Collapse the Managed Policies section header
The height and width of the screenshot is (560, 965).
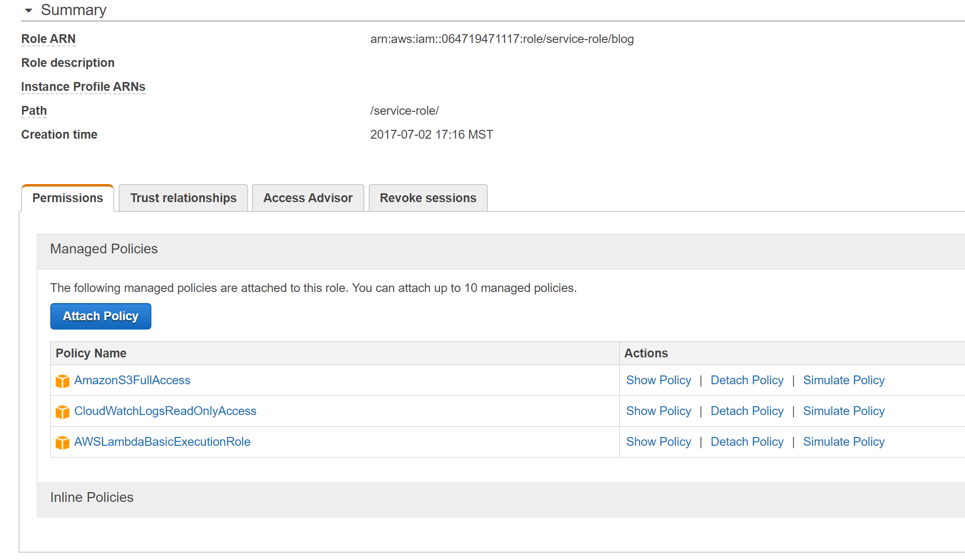pyautogui.click(x=501, y=251)
